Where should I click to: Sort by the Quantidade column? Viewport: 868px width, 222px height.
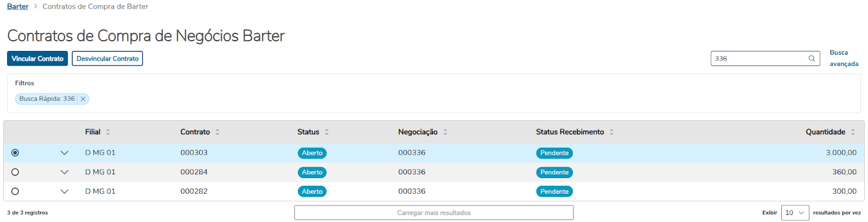(x=853, y=132)
